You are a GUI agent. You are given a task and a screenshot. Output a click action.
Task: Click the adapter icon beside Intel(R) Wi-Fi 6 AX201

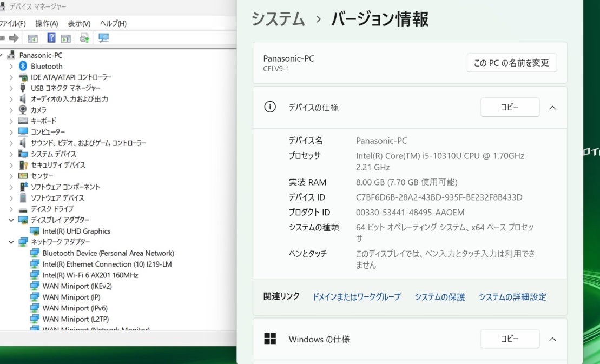35,275
